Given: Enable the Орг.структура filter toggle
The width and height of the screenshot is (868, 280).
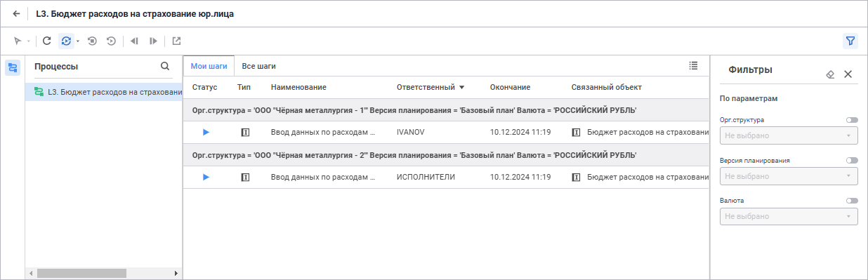Looking at the screenshot, I should 852,120.
